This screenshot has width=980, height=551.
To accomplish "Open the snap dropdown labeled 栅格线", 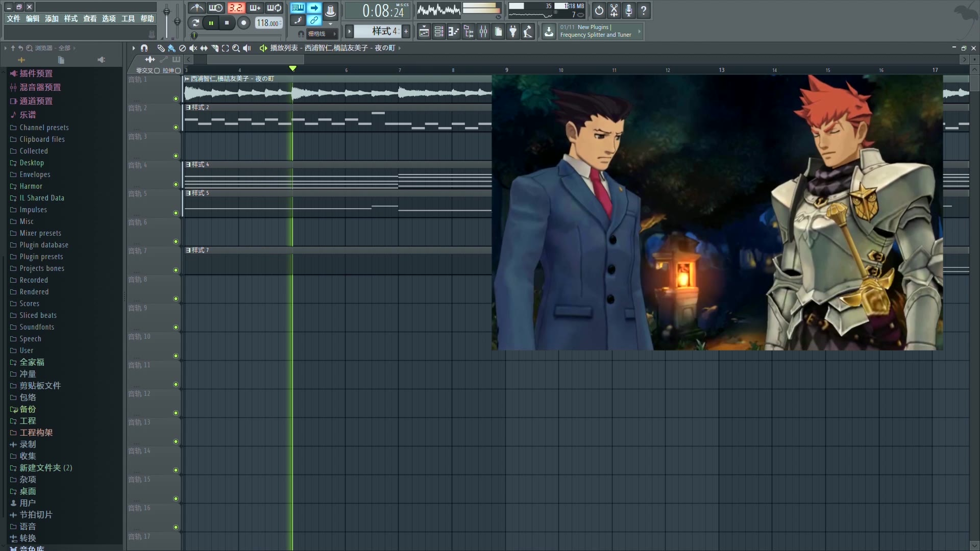I will (322, 34).
